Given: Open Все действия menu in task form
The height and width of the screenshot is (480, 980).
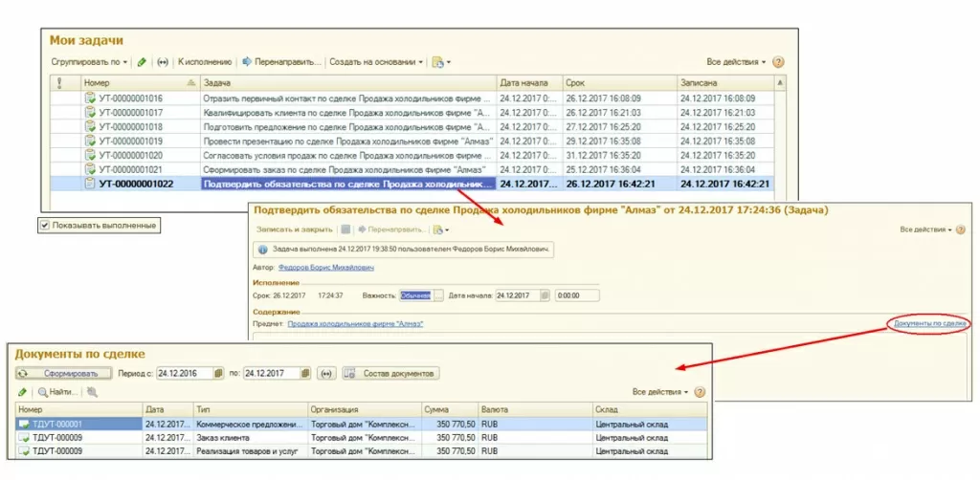Looking at the screenshot, I should click(925, 229).
